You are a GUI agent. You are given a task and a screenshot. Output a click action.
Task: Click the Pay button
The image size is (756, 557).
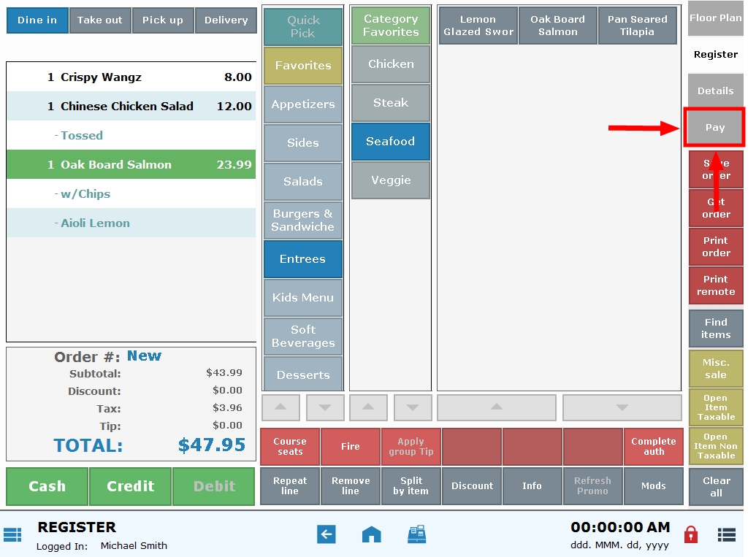pyautogui.click(x=715, y=128)
